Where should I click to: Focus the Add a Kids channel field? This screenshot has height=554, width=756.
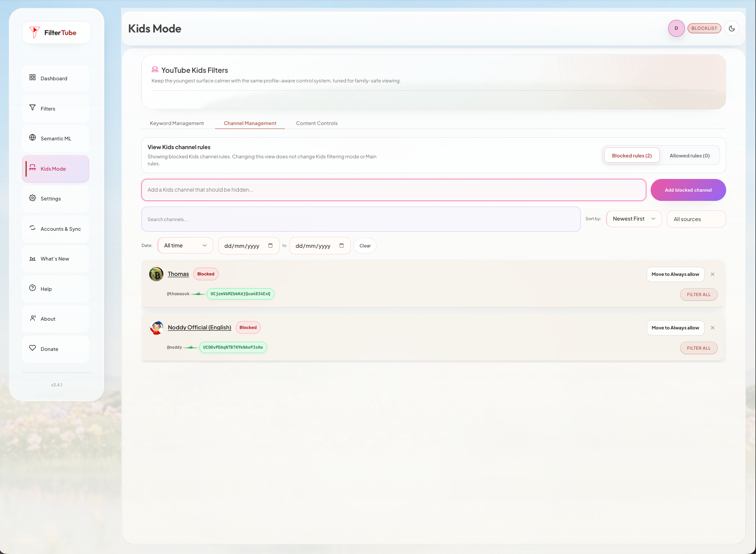[394, 190]
